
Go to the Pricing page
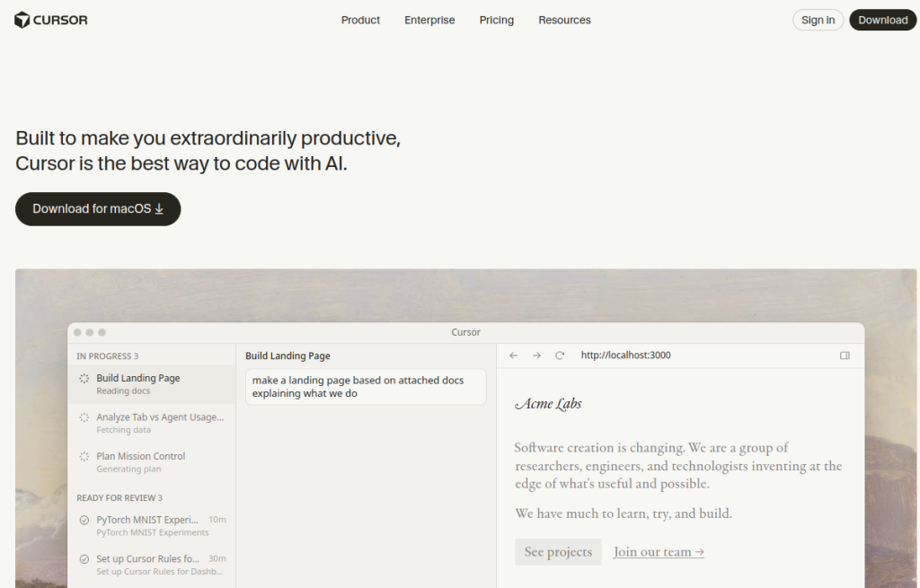497,20
